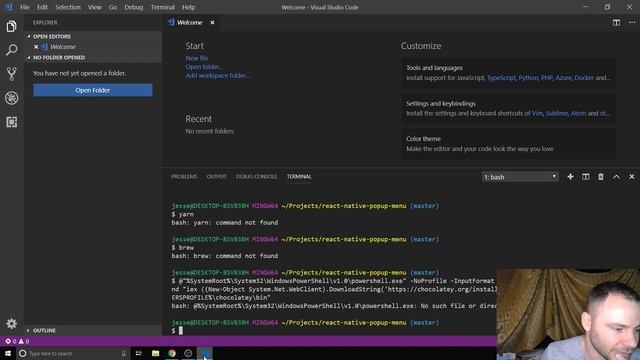Open the Color theme customize card

pos(509,144)
